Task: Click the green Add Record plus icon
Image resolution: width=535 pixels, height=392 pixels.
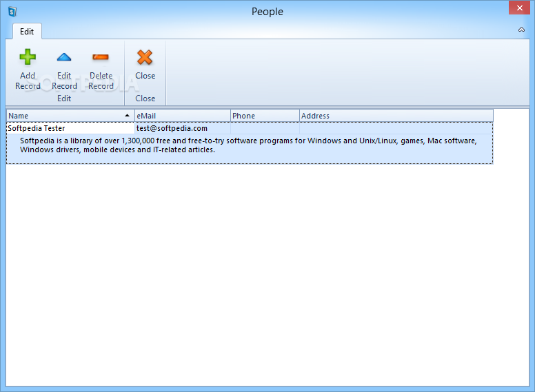Action: point(28,57)
